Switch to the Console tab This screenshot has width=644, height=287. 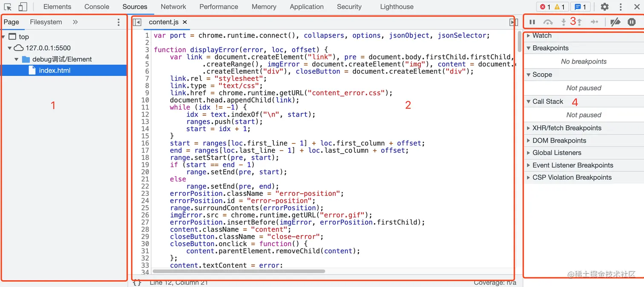coord(97,7)
